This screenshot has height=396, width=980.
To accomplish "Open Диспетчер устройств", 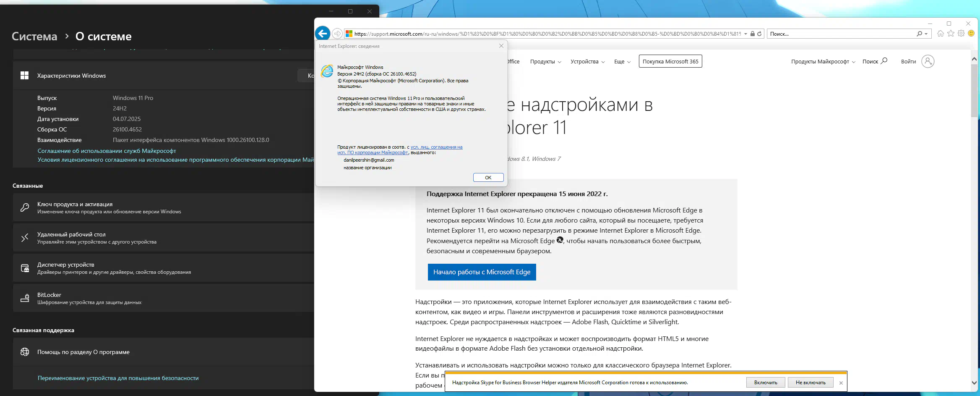I will coord(164,268).
